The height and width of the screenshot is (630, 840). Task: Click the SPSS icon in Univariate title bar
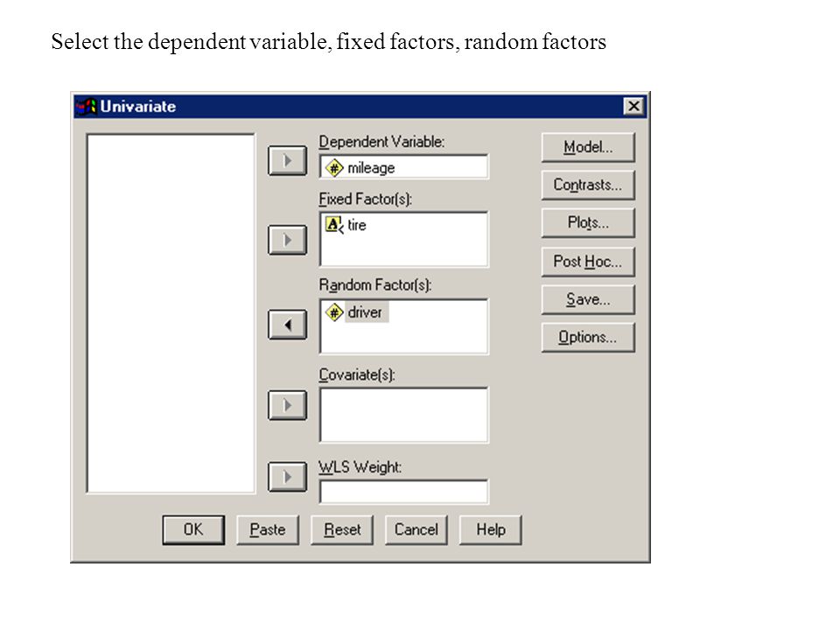[x=87, y=107]
